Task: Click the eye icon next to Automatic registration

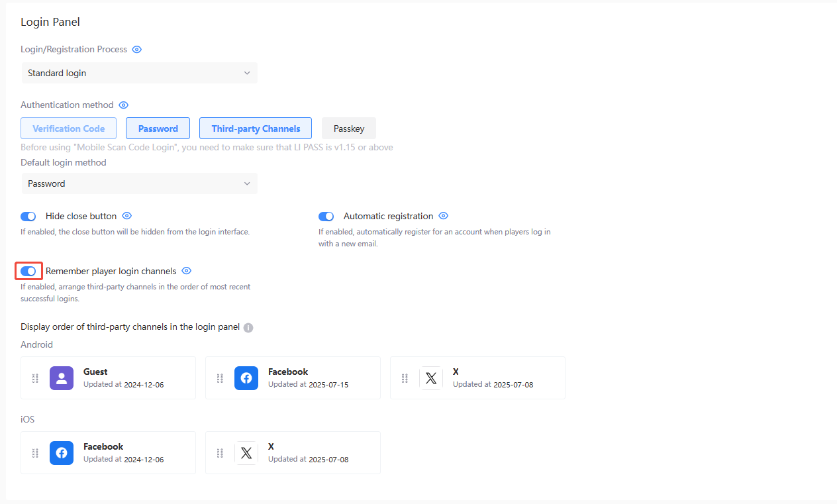Action: click(x=443, y=216)
